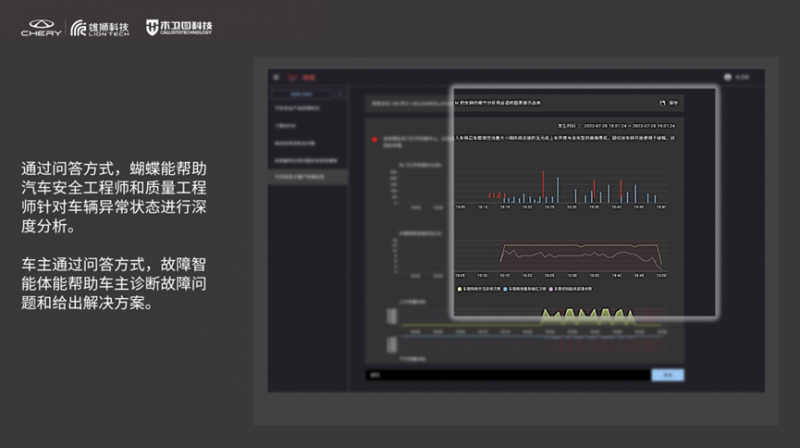Click the red app logo in header
Screen dimensions: 800x448
pos(292,78)
